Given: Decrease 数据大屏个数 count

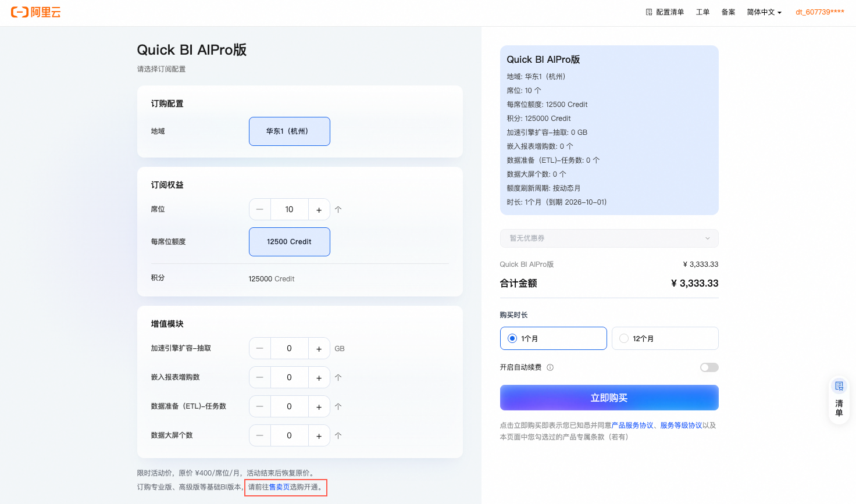Looking at the screenshot, I should [260, 435].
